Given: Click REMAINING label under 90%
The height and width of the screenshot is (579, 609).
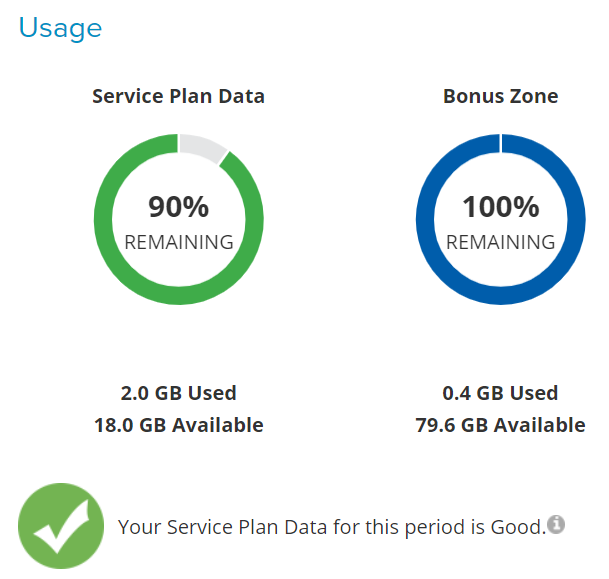Looking at the screenshot, I should pos(178,242).
